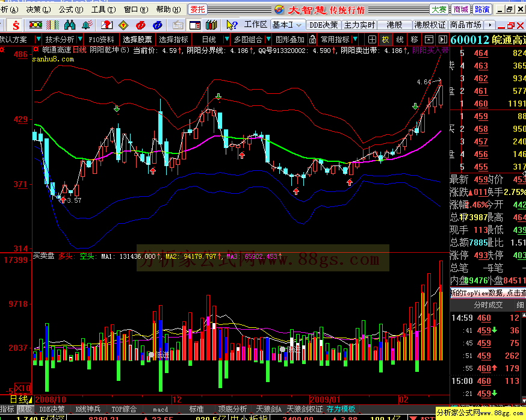The height and width of the screenshot is (420, 526).
Task: Switch to the 港股权证 tab
Action: tap(430, 25)
